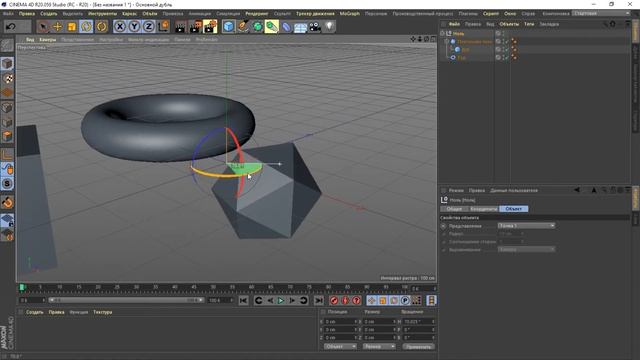
Task: Go to end of animation
Action: (319, 300)
